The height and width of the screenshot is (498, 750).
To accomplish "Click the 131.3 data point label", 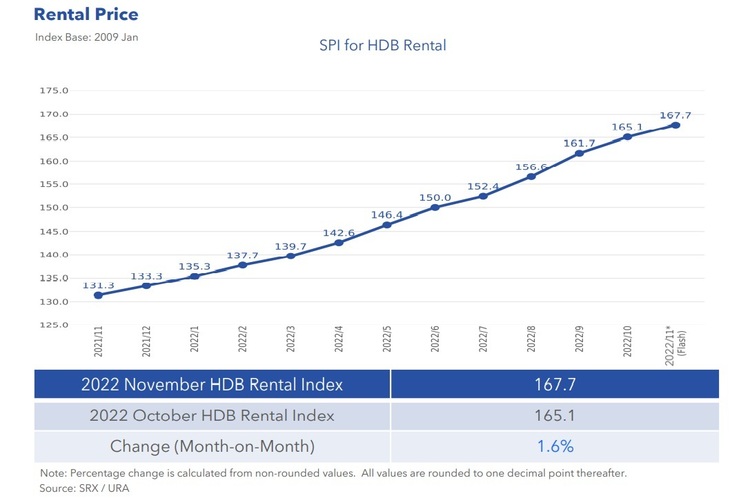I will click(x=99, y=286).
